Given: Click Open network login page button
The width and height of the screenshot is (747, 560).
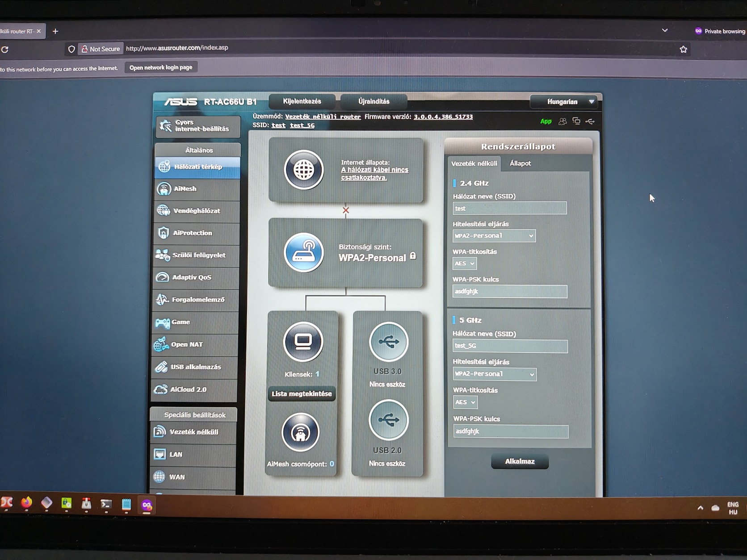Looking at the screenshot, I should (x=161, y=67).
